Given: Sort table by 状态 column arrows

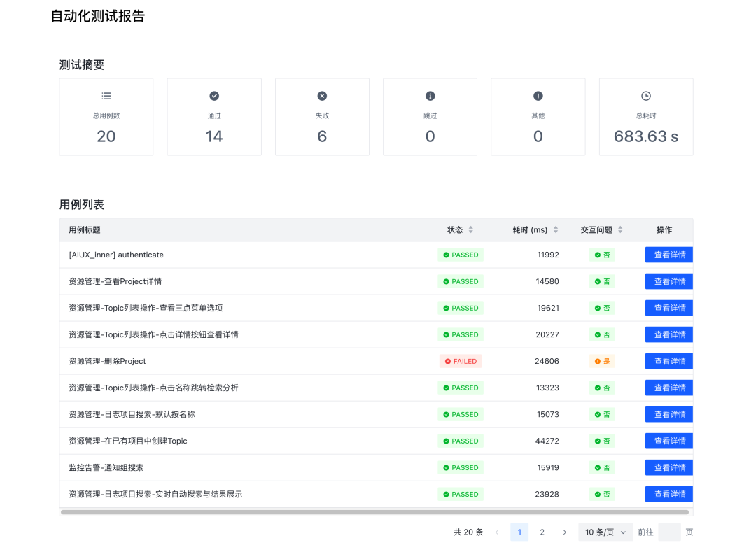Looking at the screenshot, I should point(471,230).
